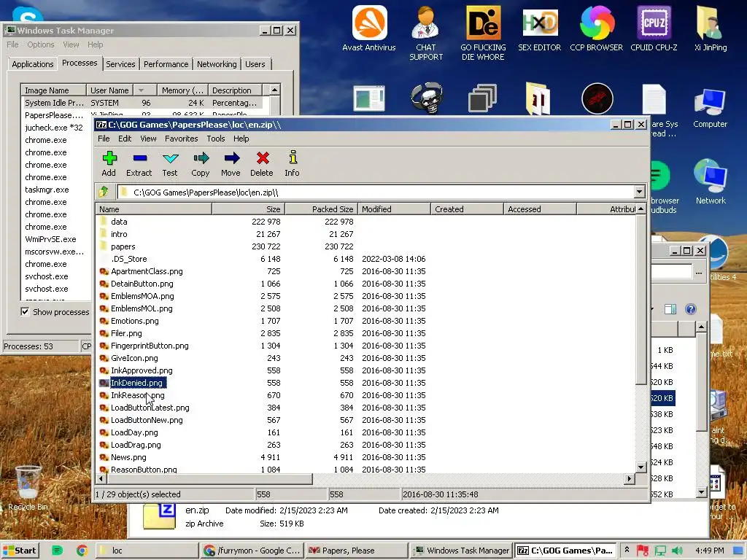Image resolution: width=747 pixels, height=560 pixels.
Task: Toggle Show processes from all users checkbox
Action: coord(25,311)
